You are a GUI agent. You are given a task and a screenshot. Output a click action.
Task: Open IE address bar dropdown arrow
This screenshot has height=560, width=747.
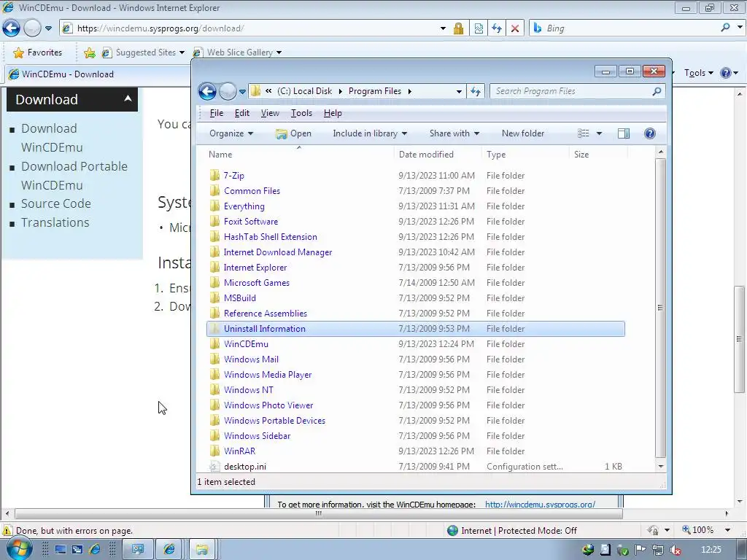click(x=443, y=28)
